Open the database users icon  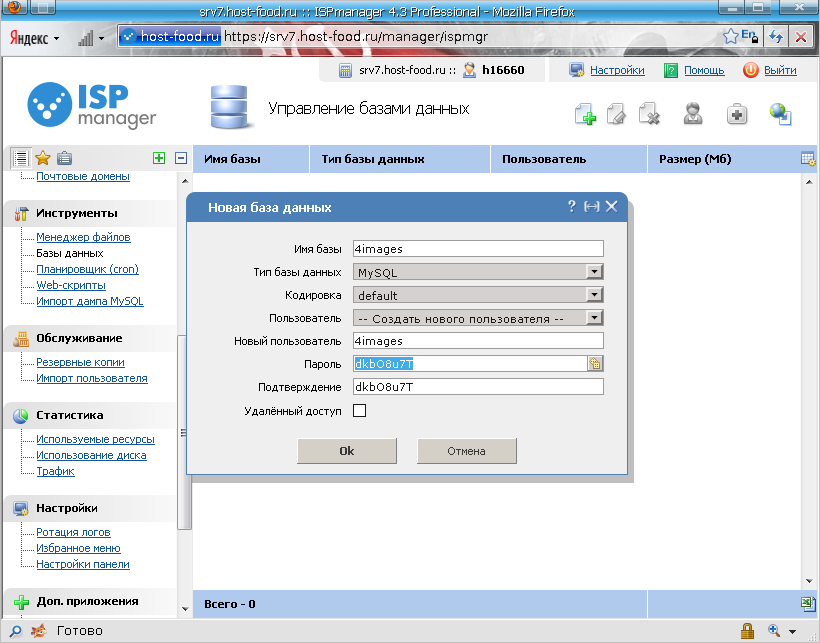(x=693, y=113)
